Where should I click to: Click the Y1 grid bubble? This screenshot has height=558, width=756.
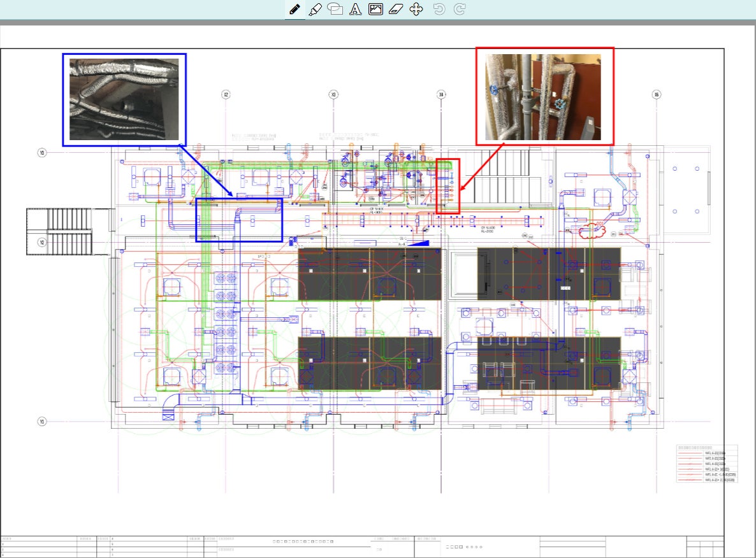42,422
